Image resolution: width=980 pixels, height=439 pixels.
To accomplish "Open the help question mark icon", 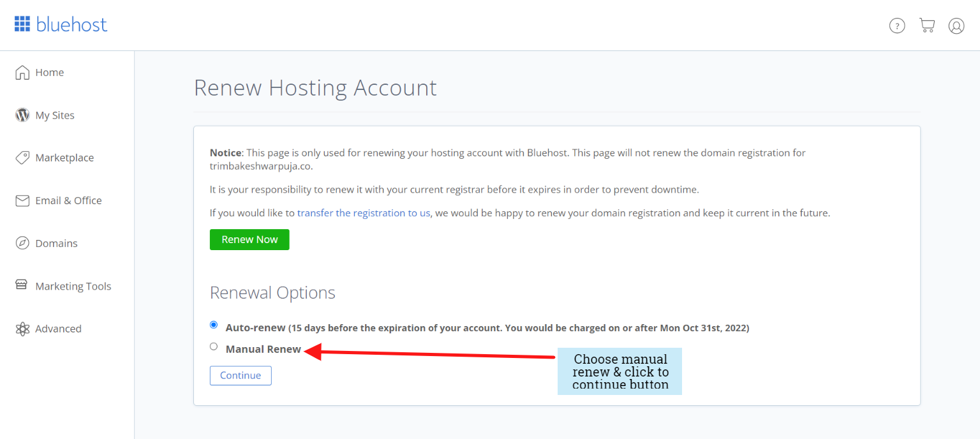I will pos(897,26).
